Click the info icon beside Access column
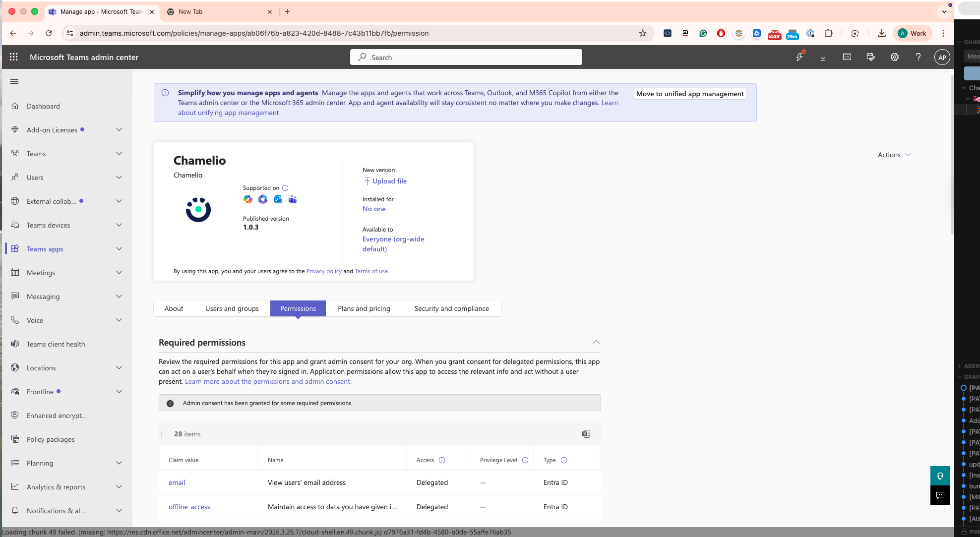 (442, 460)
